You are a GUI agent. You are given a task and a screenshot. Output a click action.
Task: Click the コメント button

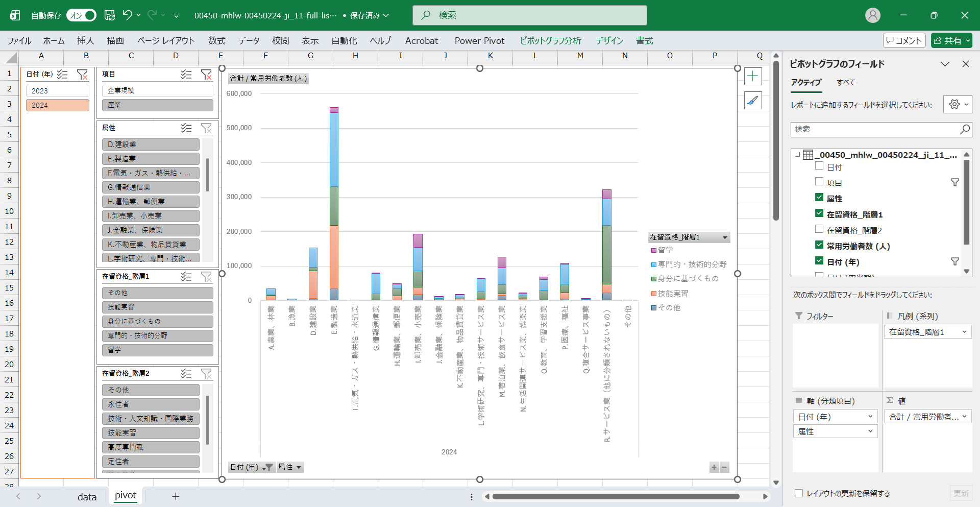click(904, 41)
